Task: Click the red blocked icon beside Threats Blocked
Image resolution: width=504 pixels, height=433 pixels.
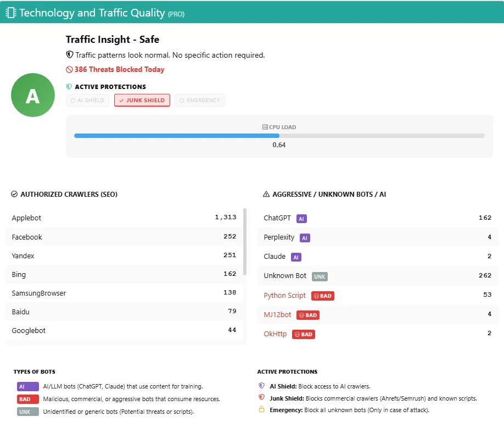Action: (69, 70)
